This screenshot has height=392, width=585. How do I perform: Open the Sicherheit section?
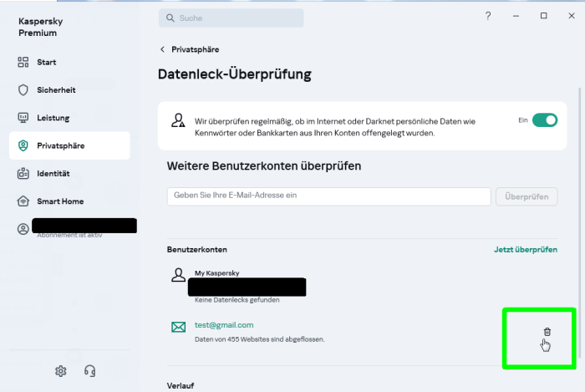click(69, 90)
